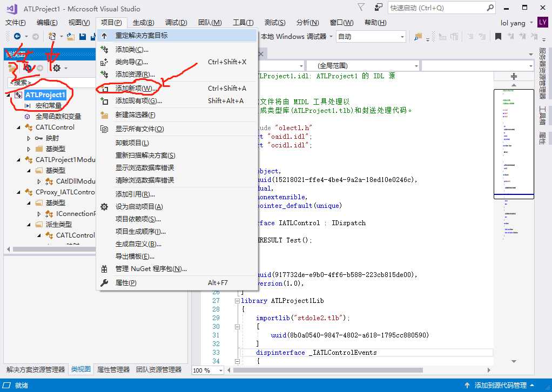The width and height of the screenshot is (552, 392).
Task: Click the editor split-view handle icon
Action: coord(514,76)
